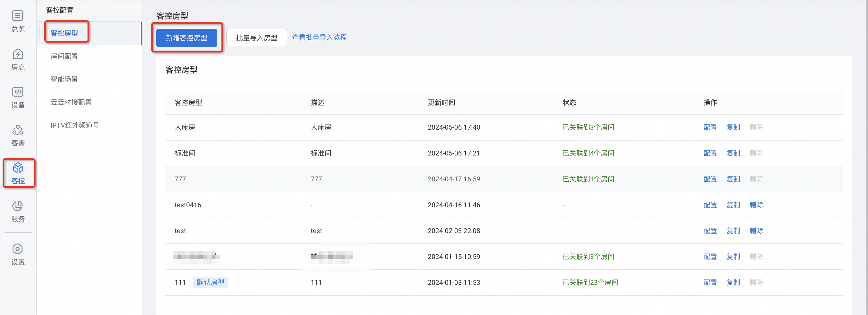Viewport: 868px width, 315px height.
Task: Click 已关联到1个房间 status text
Action: coord(588,179)
